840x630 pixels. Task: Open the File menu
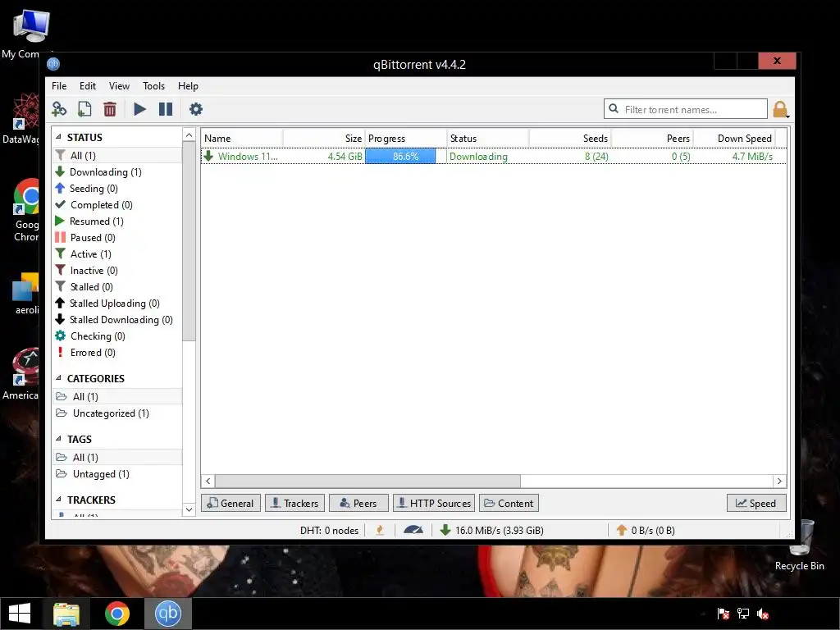[x=59, y=85]
